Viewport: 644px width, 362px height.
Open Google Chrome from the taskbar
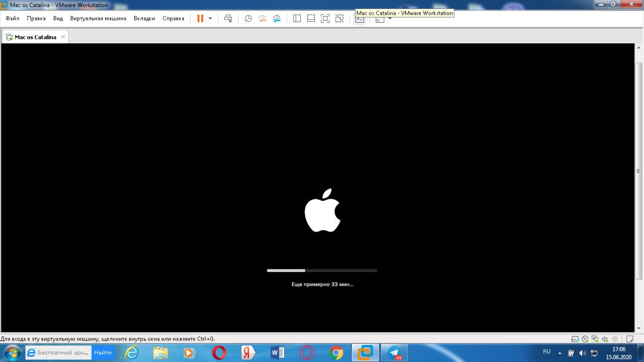336,352
